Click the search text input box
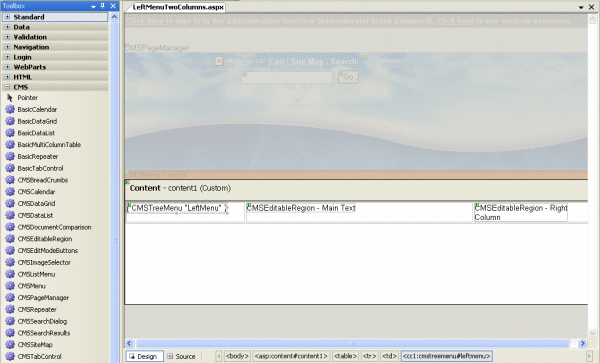The width and height of the screenshot is (600, 363). tap(287, 77)
